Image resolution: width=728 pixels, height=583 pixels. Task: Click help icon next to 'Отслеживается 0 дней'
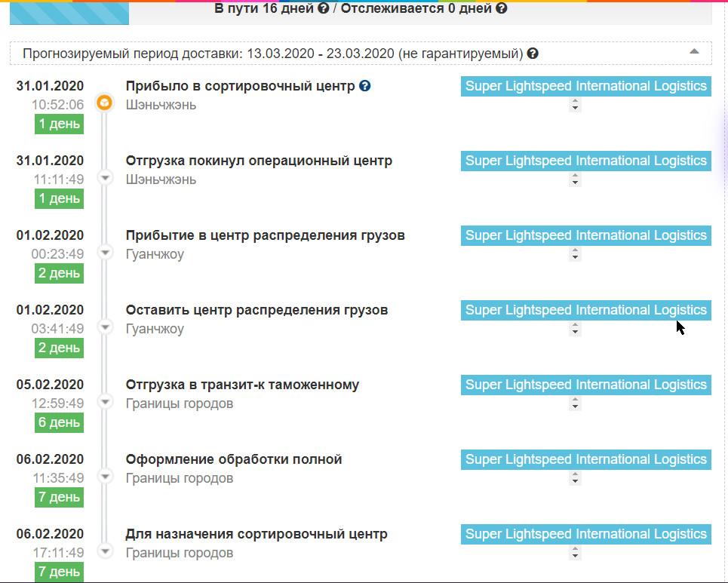(x=502, y=8)
